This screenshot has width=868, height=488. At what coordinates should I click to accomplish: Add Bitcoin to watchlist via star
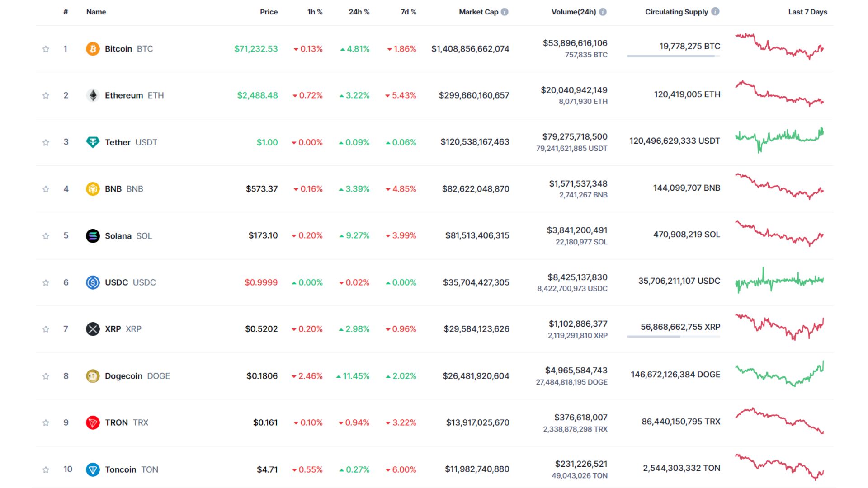[x=45, y=49]
